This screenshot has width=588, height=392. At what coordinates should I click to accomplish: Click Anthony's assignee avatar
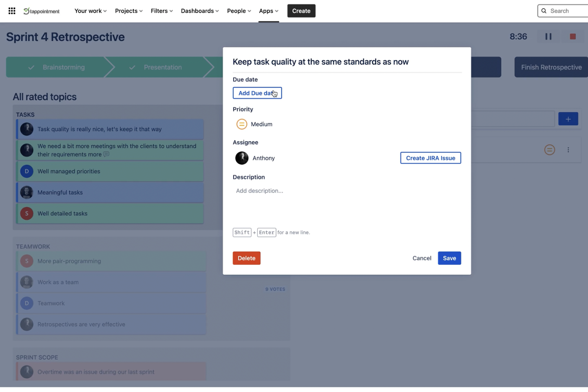click(x=242, y=158)
